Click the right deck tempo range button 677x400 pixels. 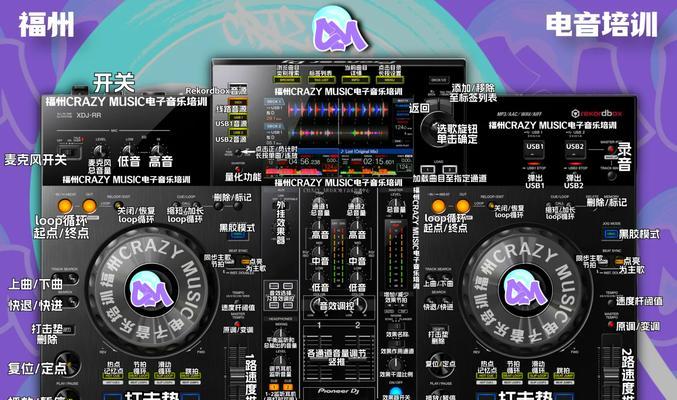(611, 302)
